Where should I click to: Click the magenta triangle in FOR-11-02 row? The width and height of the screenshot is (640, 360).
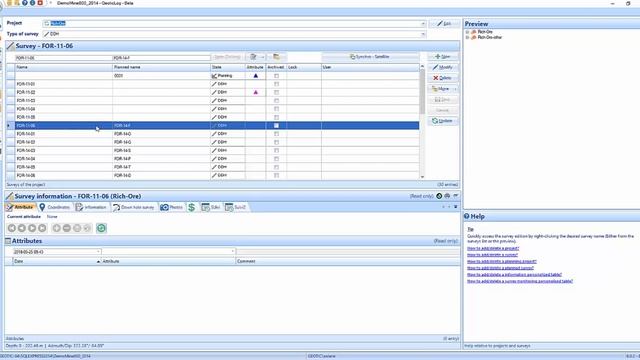(x=256, y=92)
